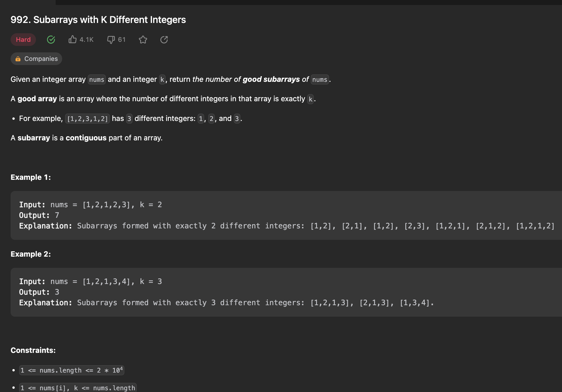Click the thumbs down dislike icon
The height and width of the screenshot is (392, 562).
(x=111, y=39)
